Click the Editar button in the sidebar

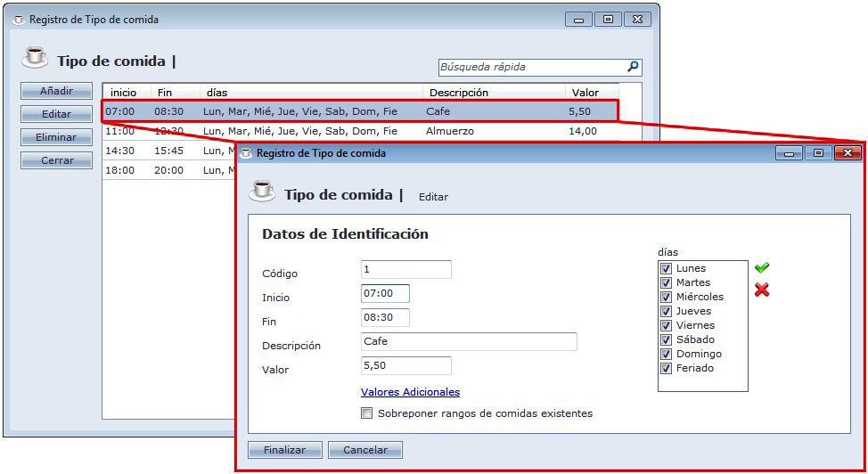56,114
